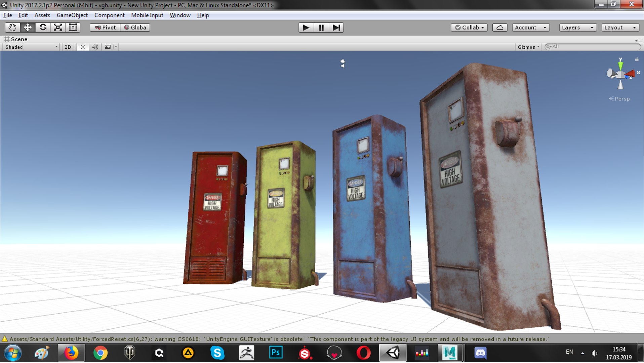Show hidden tray icons
Screen dimensions: 644x363
(x=582, y=353)
